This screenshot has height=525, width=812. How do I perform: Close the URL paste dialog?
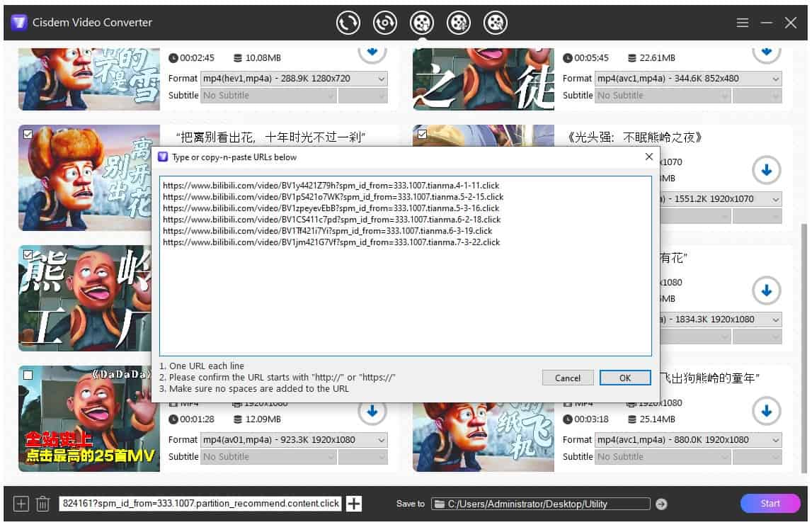(649, 157)
